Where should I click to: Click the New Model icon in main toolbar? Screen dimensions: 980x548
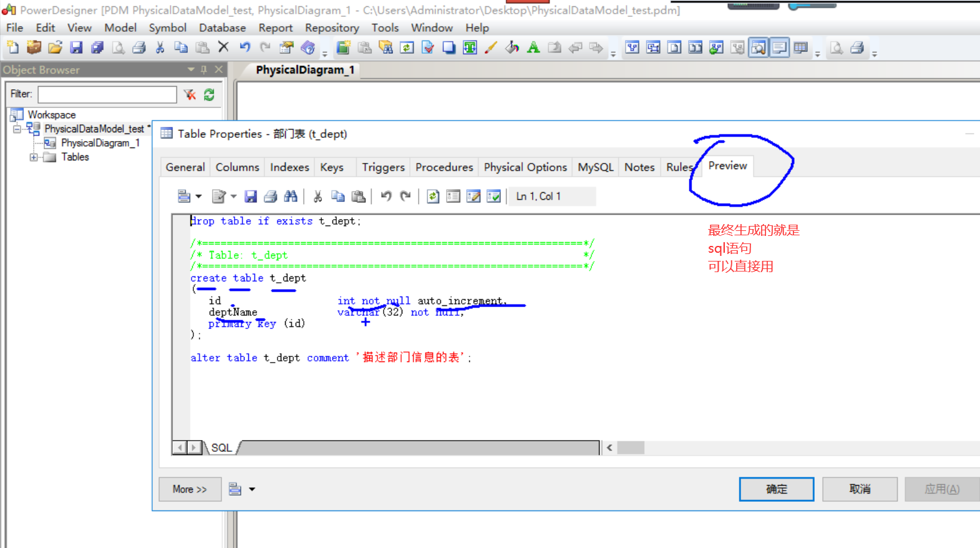12,47
